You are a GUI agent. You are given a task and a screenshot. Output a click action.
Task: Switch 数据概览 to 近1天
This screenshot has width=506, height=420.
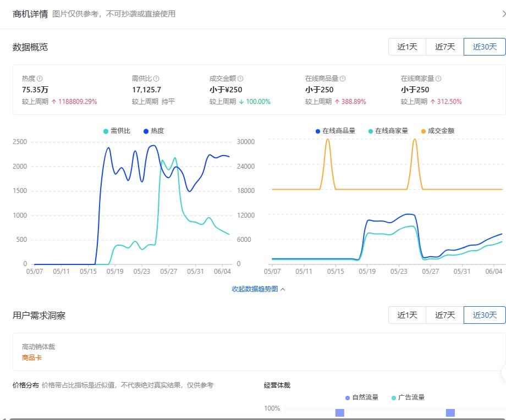407,47
